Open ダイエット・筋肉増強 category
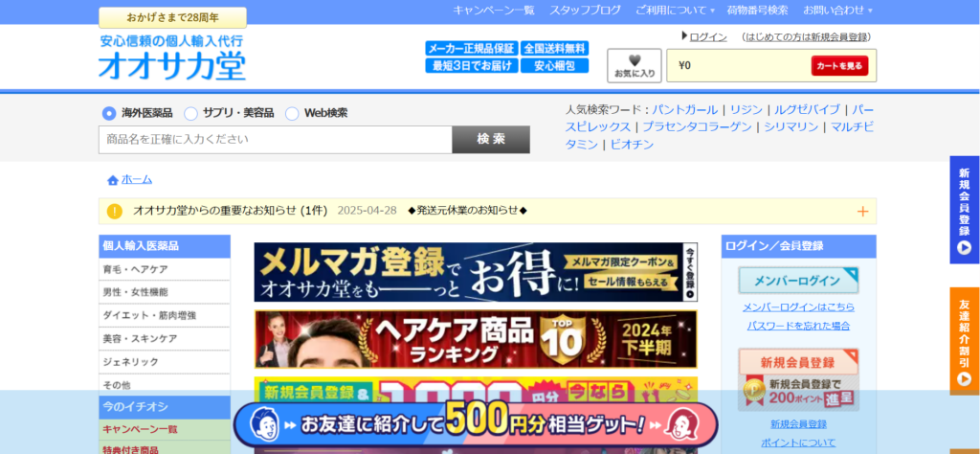 165,315
